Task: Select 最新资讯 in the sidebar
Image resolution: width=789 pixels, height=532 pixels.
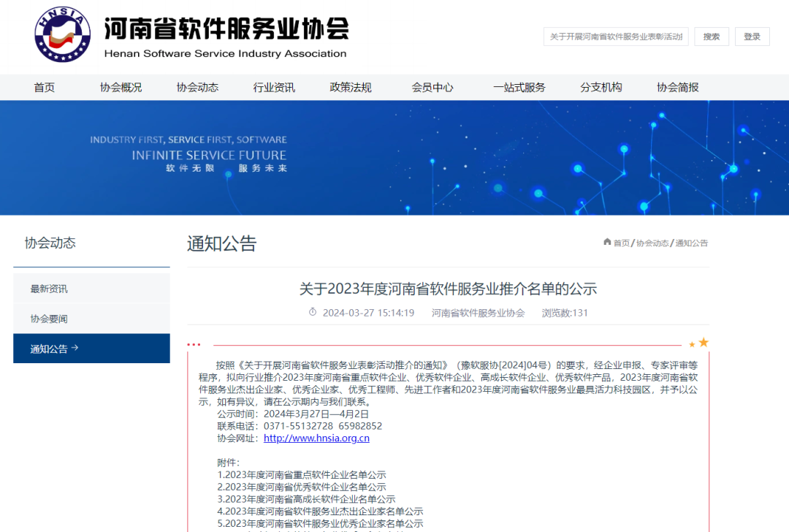Action: (x=49, y=288)
